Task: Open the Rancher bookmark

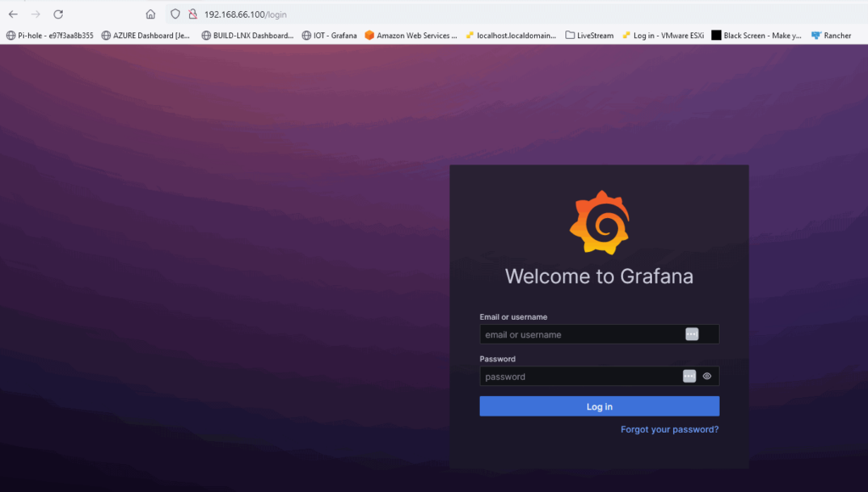Action: pyautogui.click(x=831, y=36)
